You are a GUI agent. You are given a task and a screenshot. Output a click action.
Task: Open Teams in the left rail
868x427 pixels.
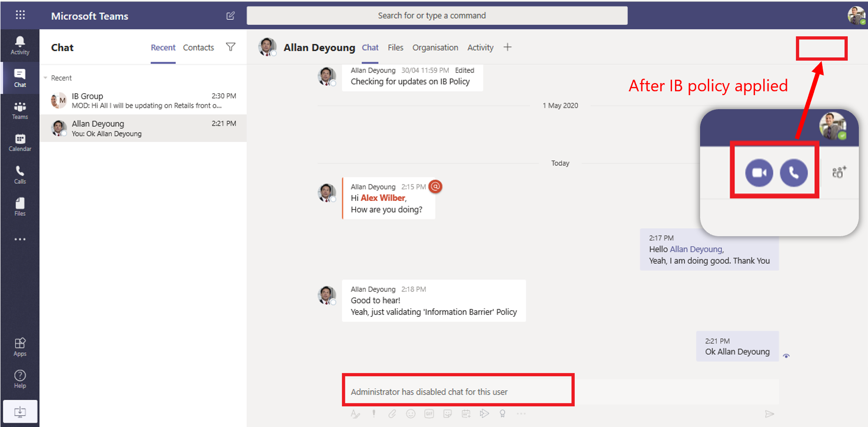point(20,110)
